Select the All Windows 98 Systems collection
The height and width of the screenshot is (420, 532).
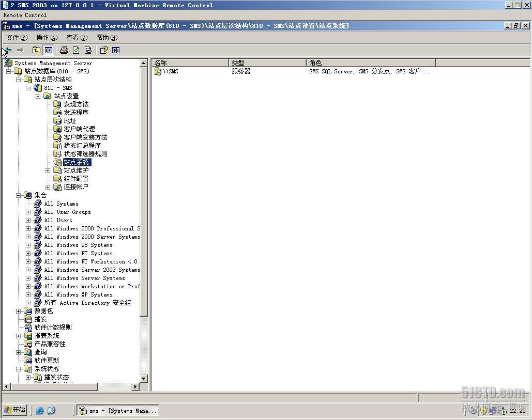[79, 245]
